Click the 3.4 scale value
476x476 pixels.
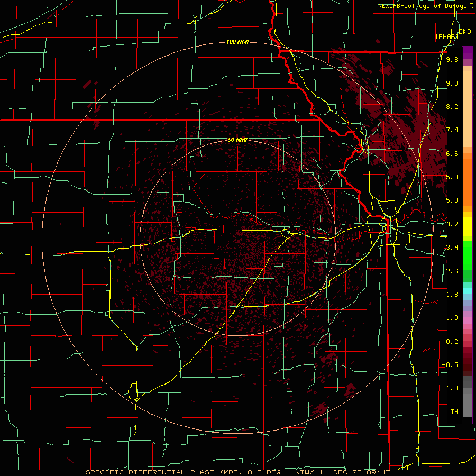(452, 248)
